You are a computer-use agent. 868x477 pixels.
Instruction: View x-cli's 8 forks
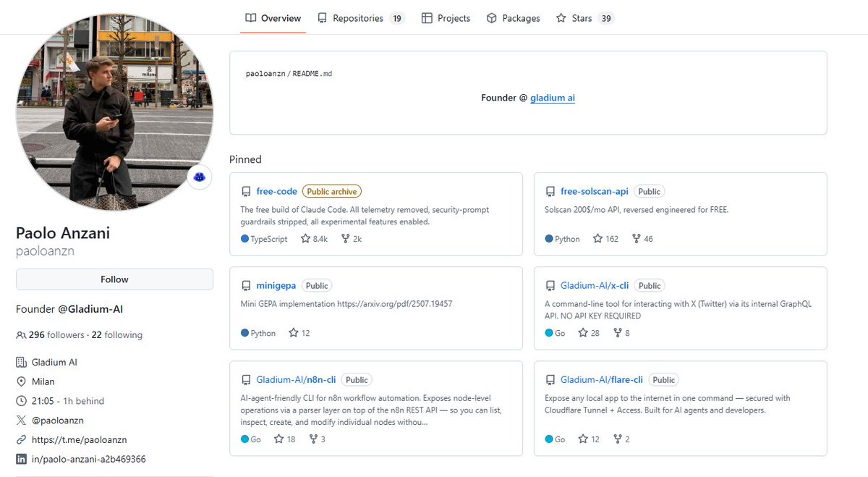(x=621, y=333)
